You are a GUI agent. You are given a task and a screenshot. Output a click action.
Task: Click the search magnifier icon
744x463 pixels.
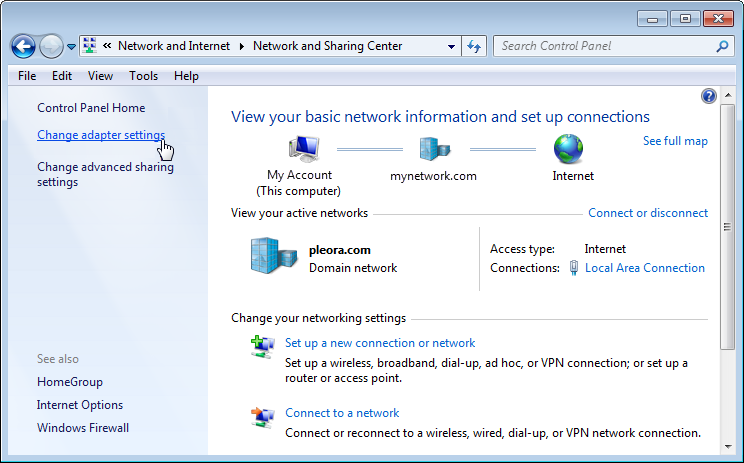click(x=723, y=46)
